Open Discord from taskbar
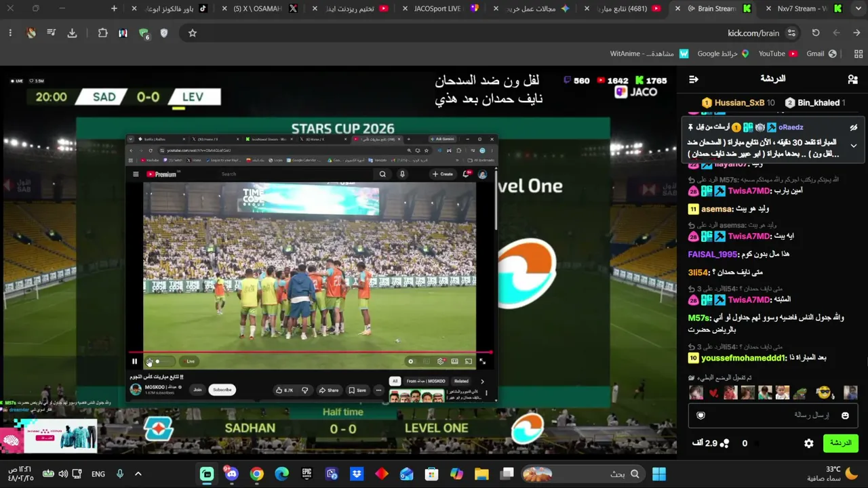This screenshot has height=488, width=868. tap(232, 474)
